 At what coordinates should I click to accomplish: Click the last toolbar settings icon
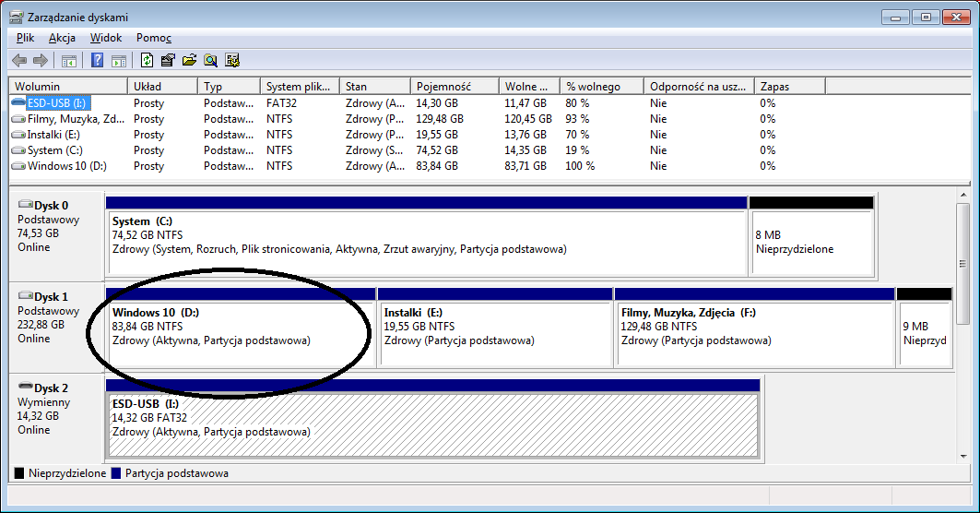point(232,61)
